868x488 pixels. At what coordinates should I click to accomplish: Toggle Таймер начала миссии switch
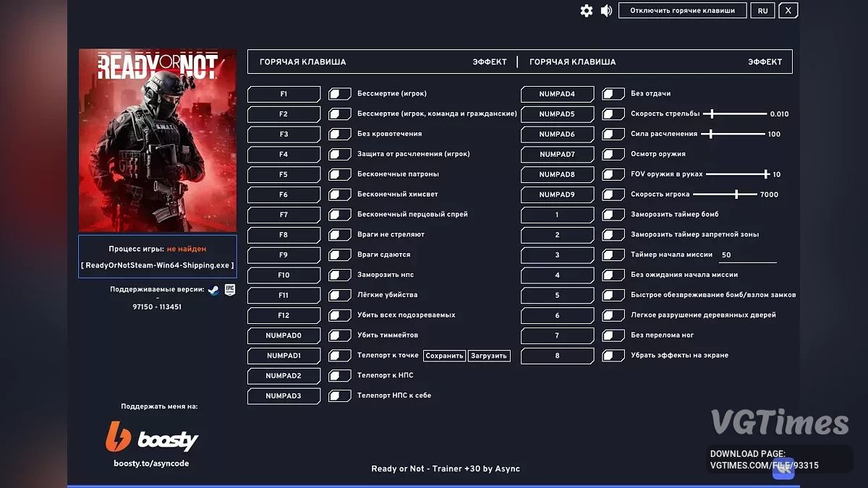[613, 255]
